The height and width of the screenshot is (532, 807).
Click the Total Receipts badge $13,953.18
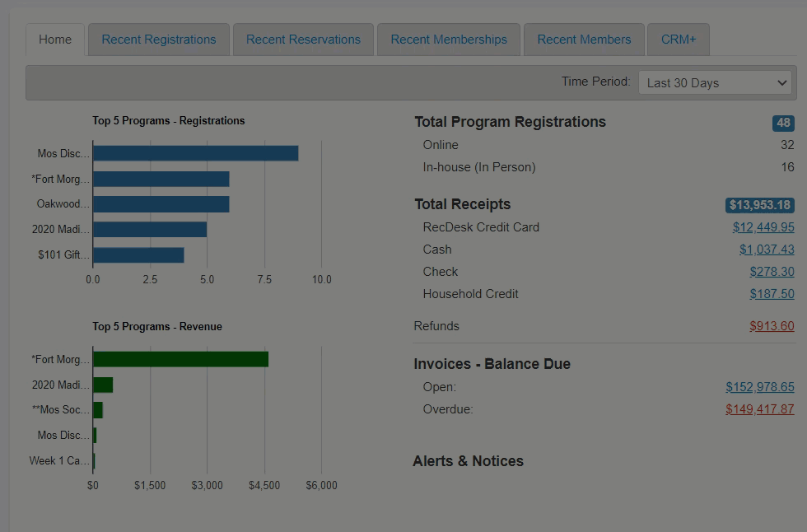tap(759, 205)
